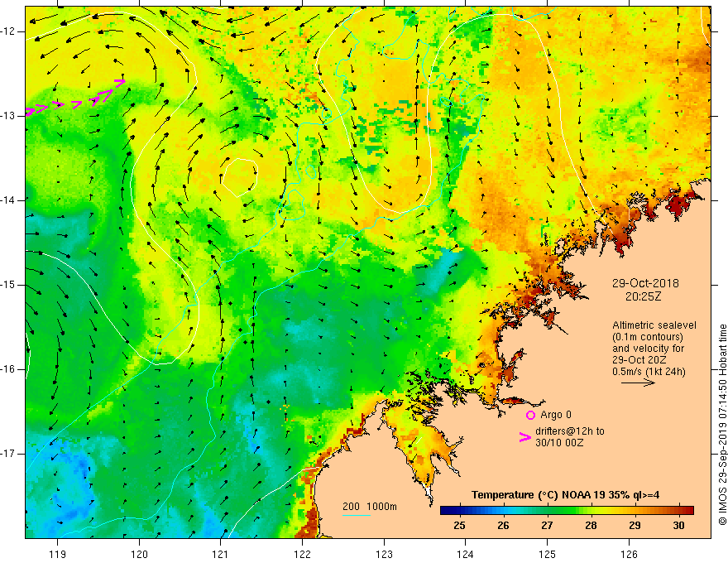Viewport: 728px width, 563px height.
Task: Click longitude axis label '119'
Action: (x=58, y=554)
